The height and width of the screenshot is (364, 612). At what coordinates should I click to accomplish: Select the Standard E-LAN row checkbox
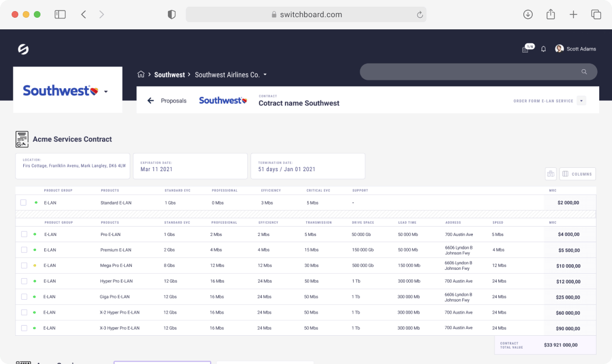[x=23, y=202]
